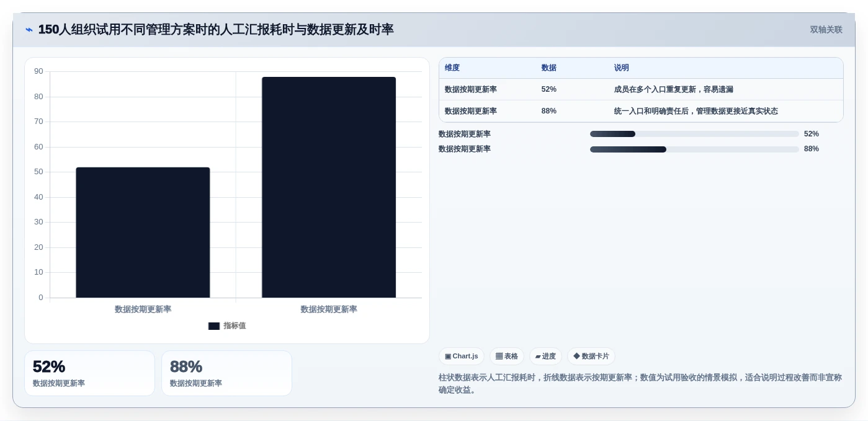This screenshot has height=421, width=868.
Task: Click the 88% cell in the table
Action: (549, 111)
